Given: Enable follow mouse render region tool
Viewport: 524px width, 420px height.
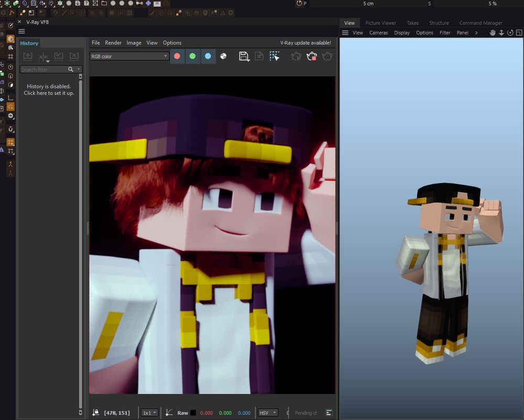Looking at the screenshot, I should click(275, 57).
